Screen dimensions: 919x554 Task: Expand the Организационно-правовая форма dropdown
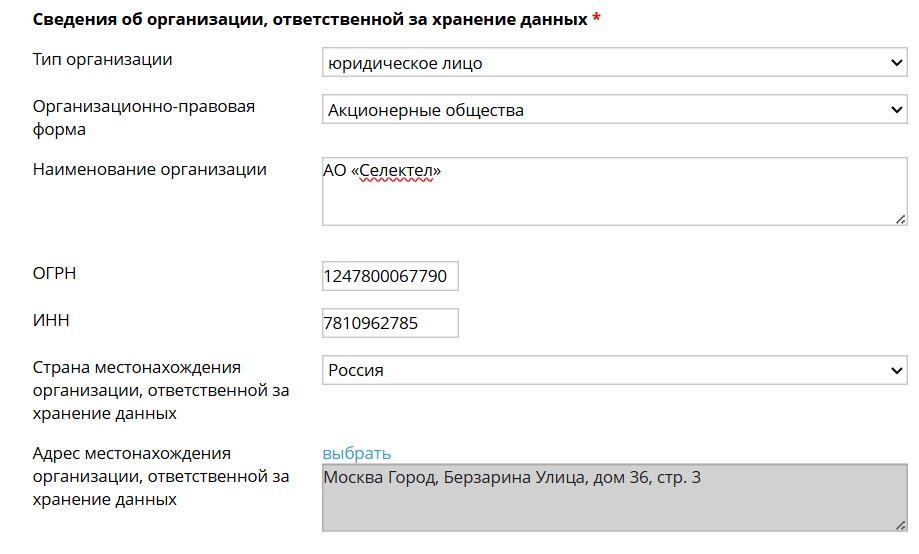[x=614, y=109]
